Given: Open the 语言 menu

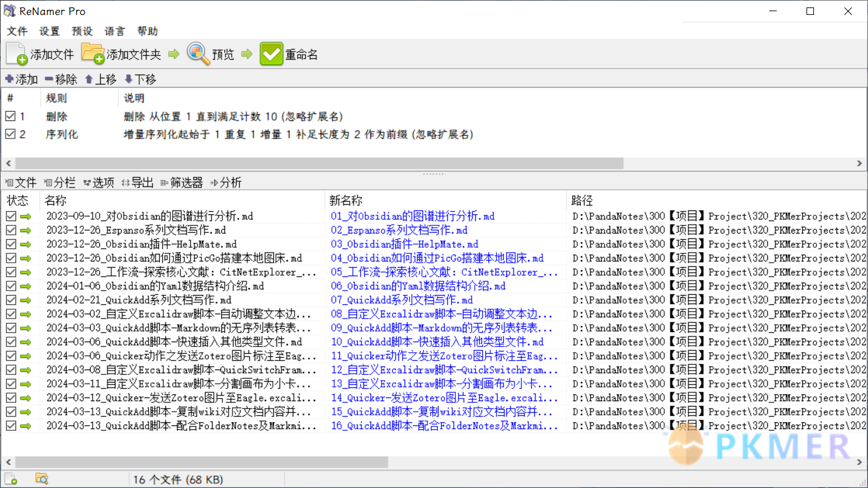Looking at the screenshot, I should pyautogui.click(x=115, y=31).
